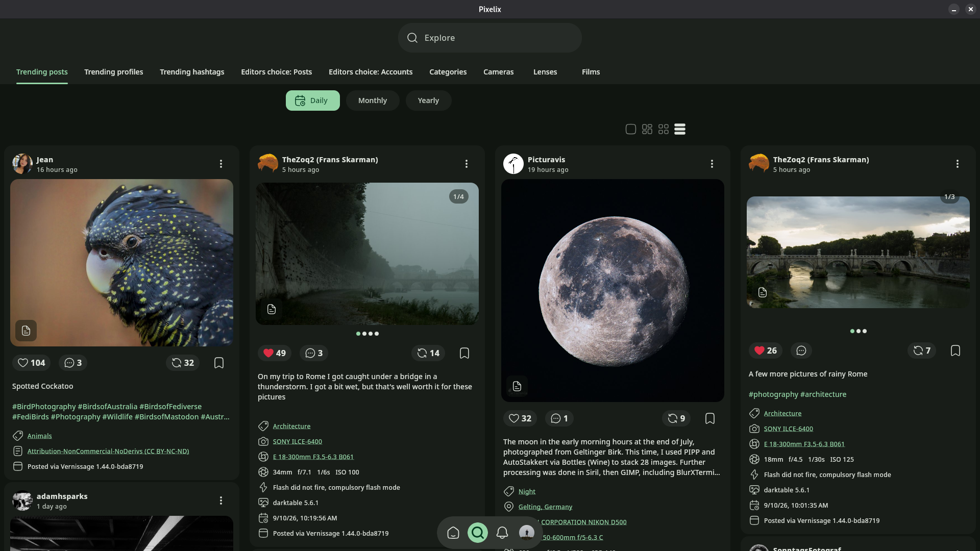Open options menu for Jean's post
Screen dimensions: 980x551
pos(221,164)
